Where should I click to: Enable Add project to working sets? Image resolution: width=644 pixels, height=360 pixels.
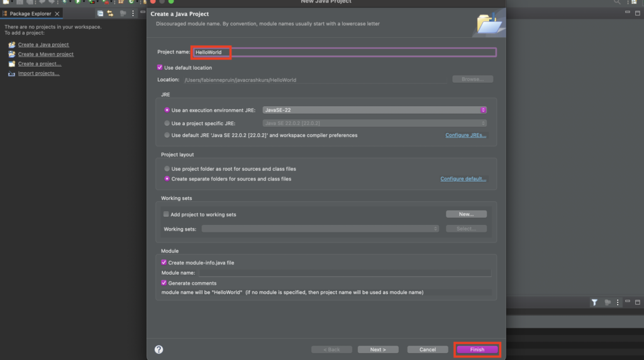[167, 214]
